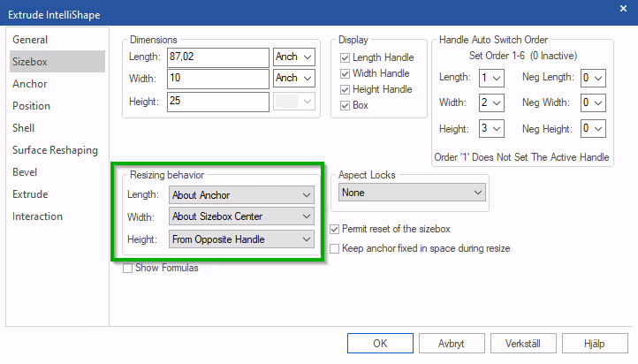Image resolution: width=638 pixels, height=364 pixels.
Task: Open the Surface Reshaping page
Action: pos(56,150)
